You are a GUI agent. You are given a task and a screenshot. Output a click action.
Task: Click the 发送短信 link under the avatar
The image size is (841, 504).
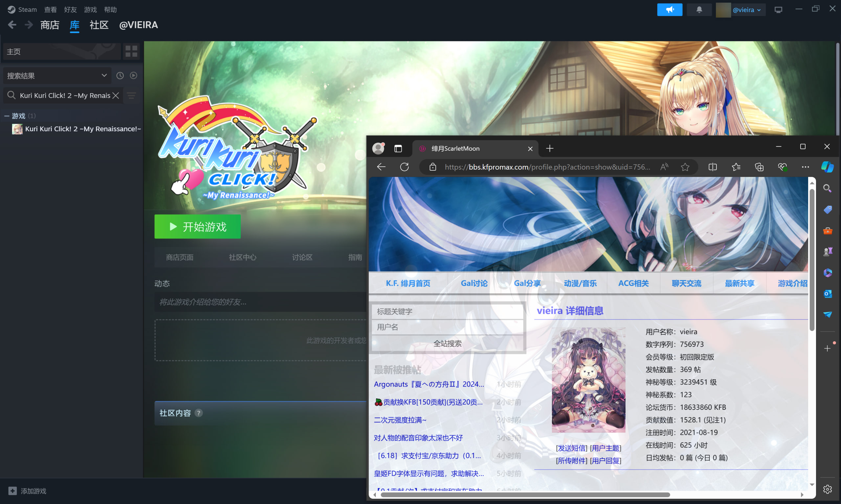(571, 448)
